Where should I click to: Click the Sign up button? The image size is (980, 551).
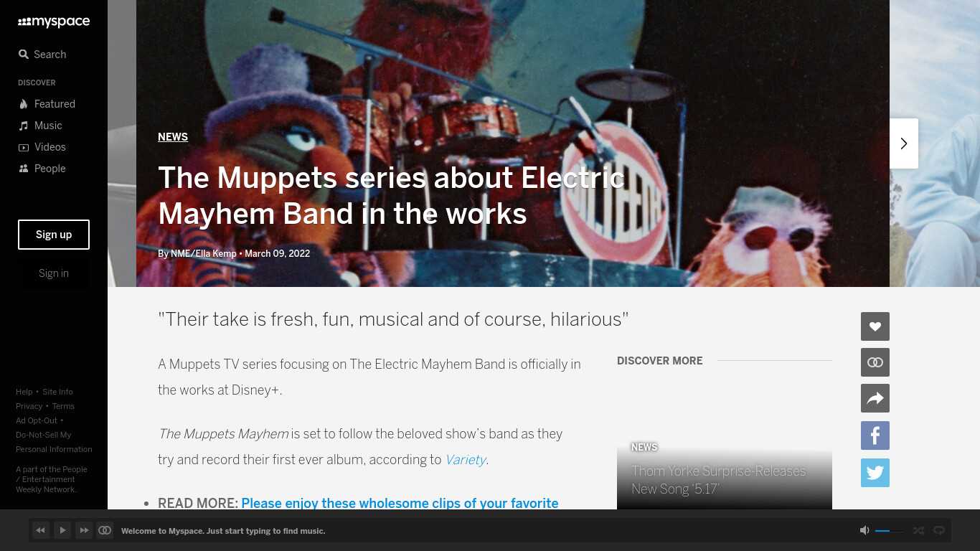[54, 235]
